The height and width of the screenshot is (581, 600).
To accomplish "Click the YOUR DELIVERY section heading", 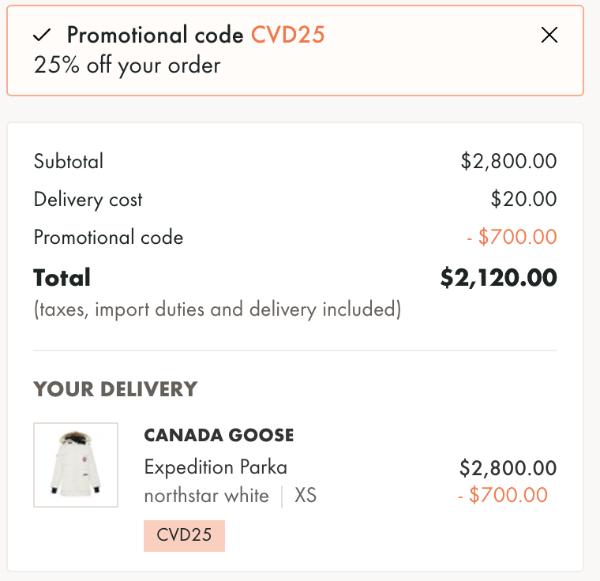I will [115, 389].
